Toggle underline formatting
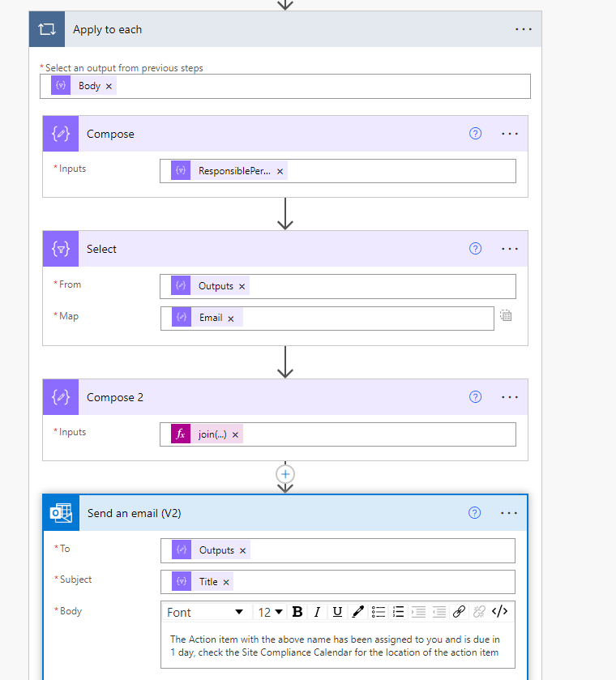 (x=337, y=612)
